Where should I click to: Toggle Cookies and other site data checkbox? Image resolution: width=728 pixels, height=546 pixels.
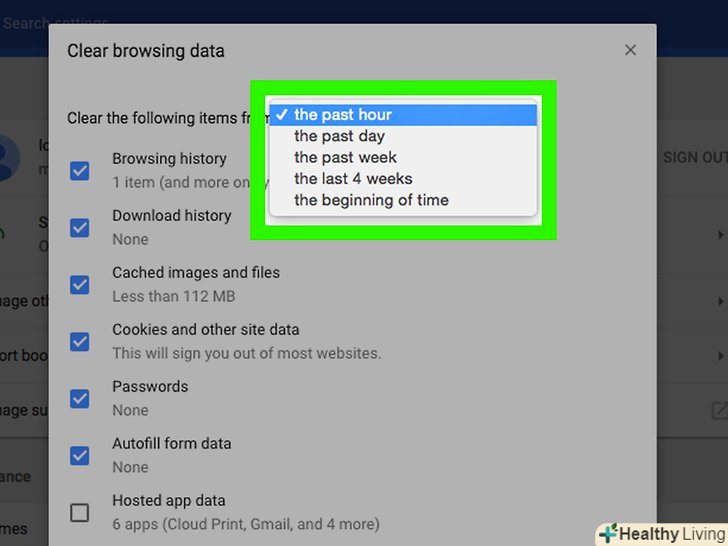coord(80,342)
